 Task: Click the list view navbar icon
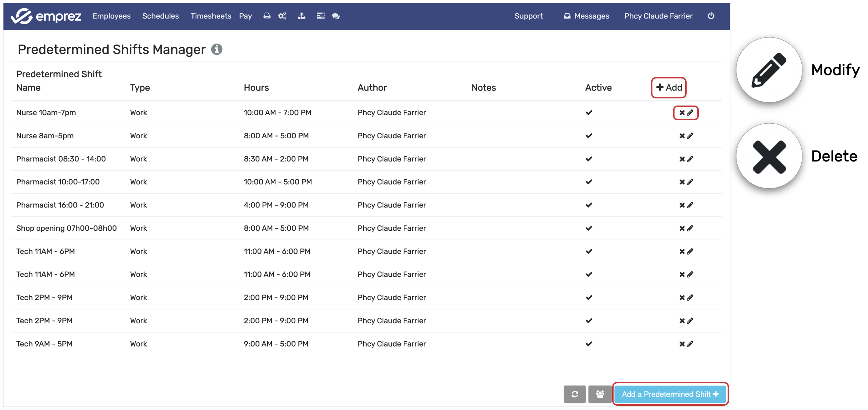pos(320,16)
